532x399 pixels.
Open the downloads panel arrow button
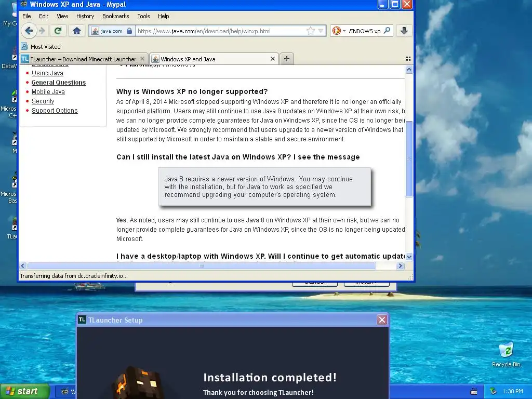[404, 31]
